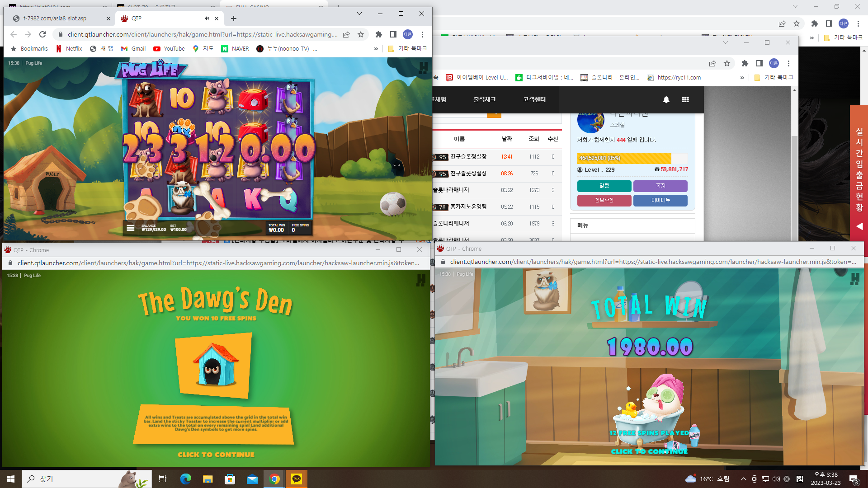
Task: Open Chrome menu in the middle forum window
Action: (788, 64)
